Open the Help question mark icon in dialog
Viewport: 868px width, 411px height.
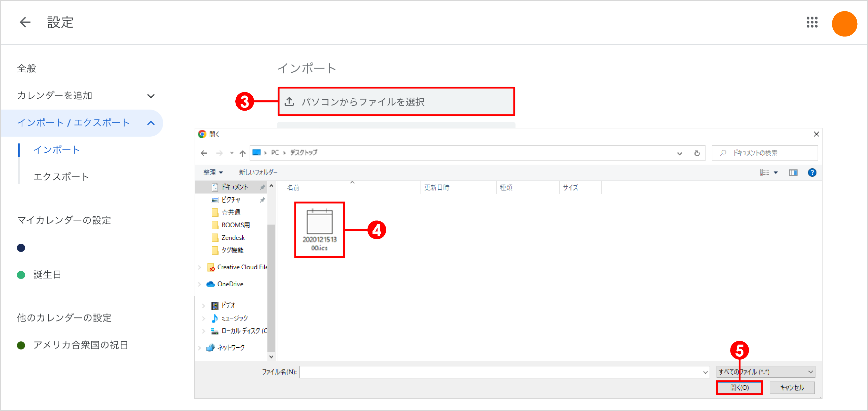tap(812, 172)
